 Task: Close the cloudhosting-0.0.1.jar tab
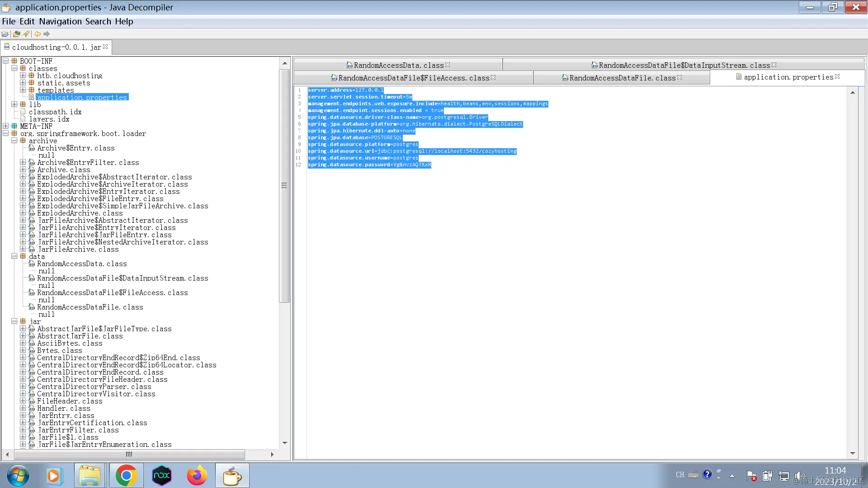[x=105, y=47]
